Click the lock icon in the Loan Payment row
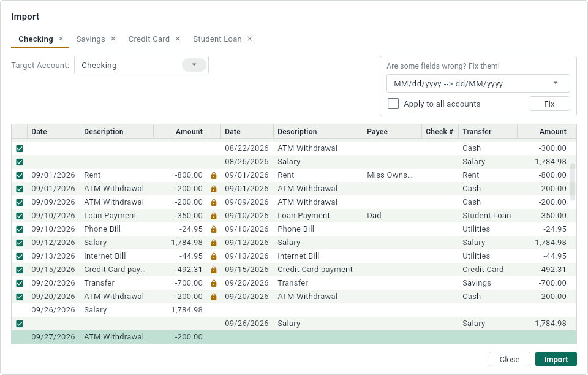This screenshot has width=588, height=375. pos(214,216)
